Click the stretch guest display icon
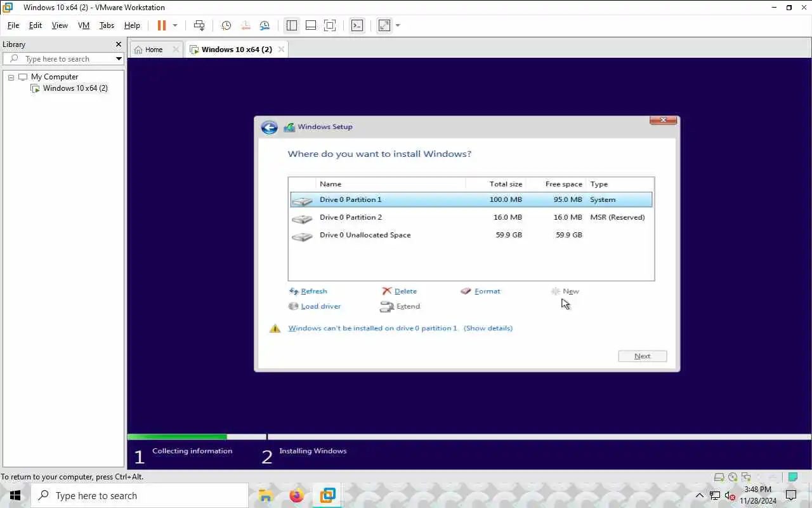Viewport: 812px width, 508px height. click(x=384, y=25)
